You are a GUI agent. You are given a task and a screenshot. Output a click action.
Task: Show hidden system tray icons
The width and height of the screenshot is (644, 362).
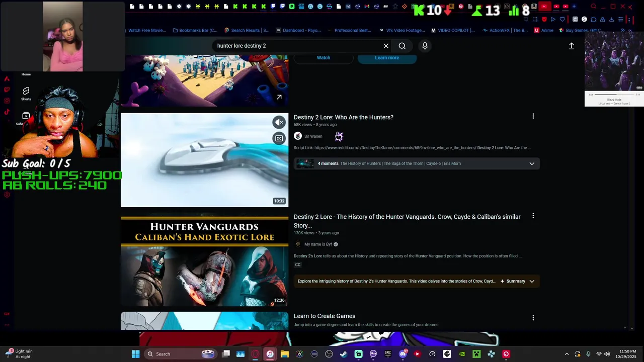click(x=567, y=354)
